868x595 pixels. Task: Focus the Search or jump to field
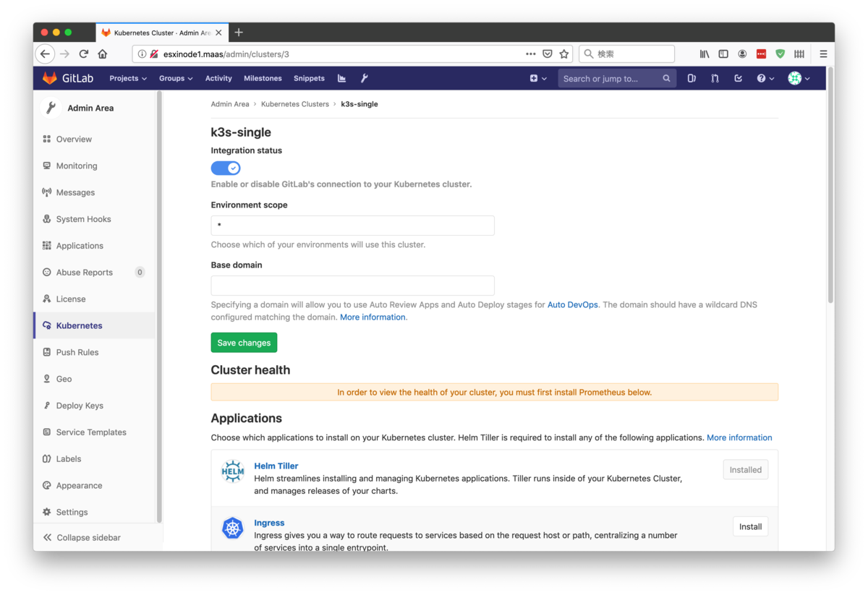tap(617, 78)
